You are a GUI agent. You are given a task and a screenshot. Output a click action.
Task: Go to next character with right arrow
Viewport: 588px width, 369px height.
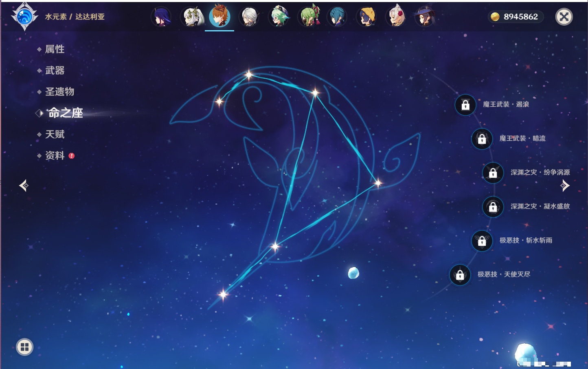pyautogui.click(x=565, y=186)
